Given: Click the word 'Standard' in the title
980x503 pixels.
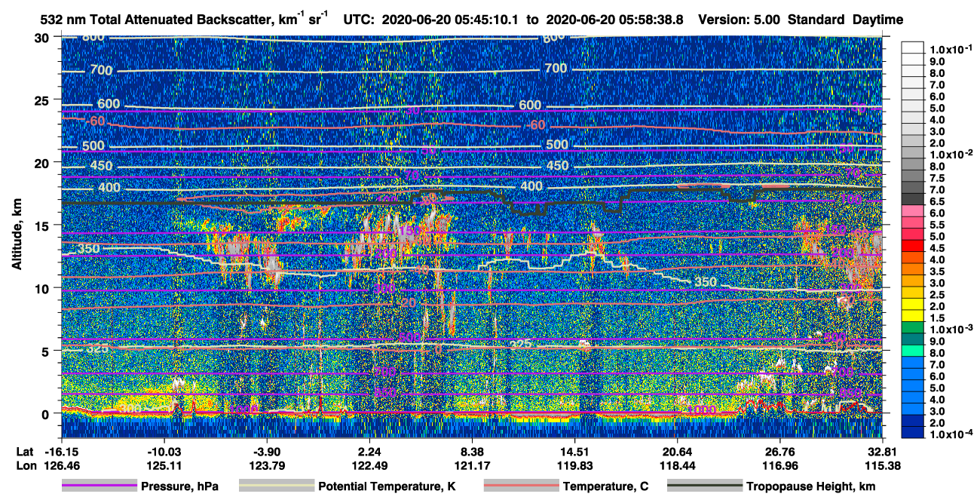Looking at the screenshot, I should tap(816, 19).
